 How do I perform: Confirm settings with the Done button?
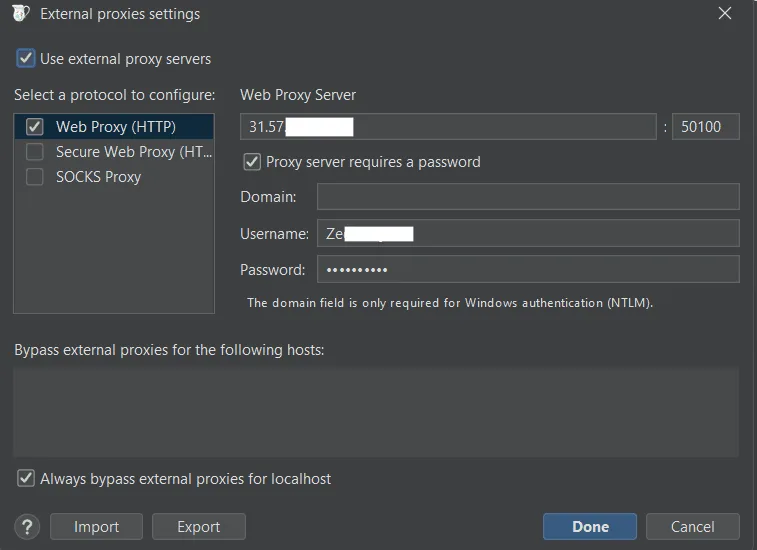590,526
